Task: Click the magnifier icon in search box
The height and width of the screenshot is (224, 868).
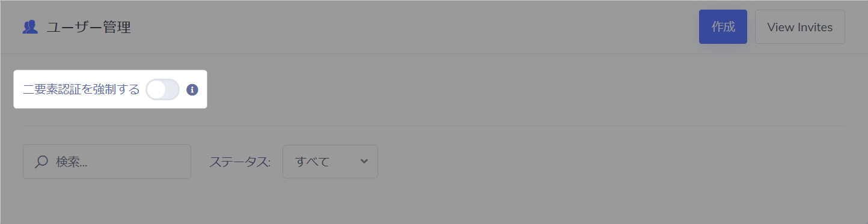Action: pos(41,162)
